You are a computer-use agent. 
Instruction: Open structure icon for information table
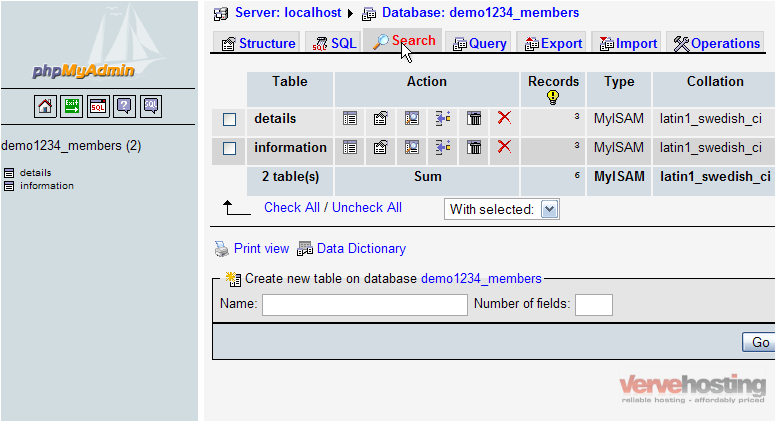point(381,147)
